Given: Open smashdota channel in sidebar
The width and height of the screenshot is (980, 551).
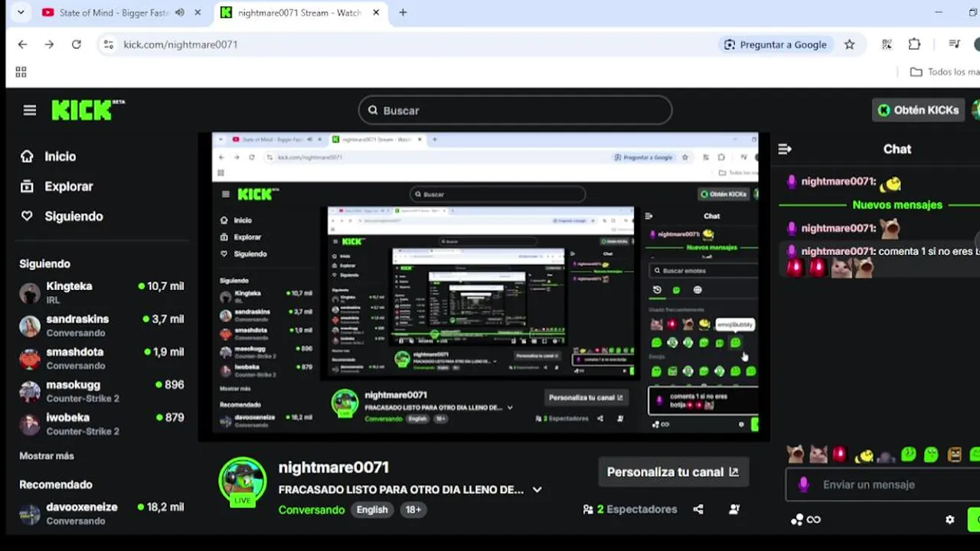Looking at the screenshot, I should pos(102,358).
